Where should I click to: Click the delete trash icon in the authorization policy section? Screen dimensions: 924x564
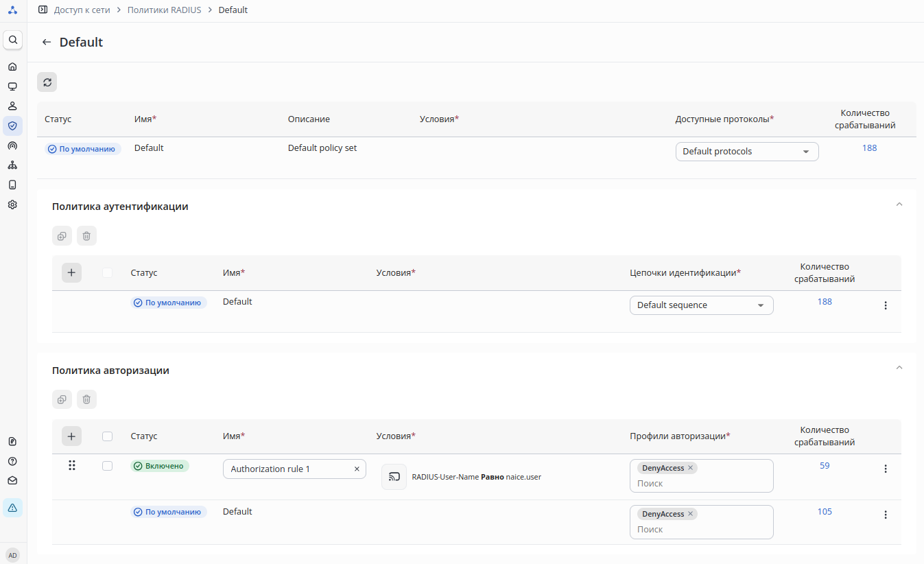[x=86, y=399]
